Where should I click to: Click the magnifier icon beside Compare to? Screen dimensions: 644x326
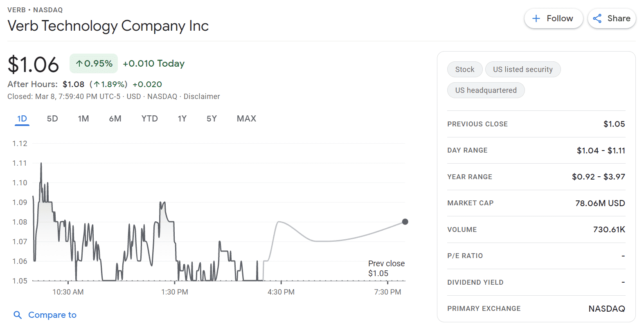(x=18, y=315)
